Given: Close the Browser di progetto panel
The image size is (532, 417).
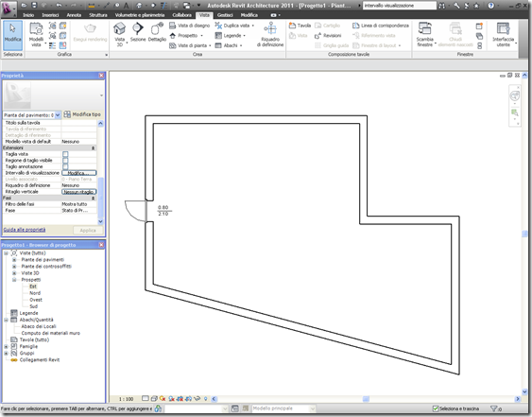Looking at the screenshot, I should point(101,245).
